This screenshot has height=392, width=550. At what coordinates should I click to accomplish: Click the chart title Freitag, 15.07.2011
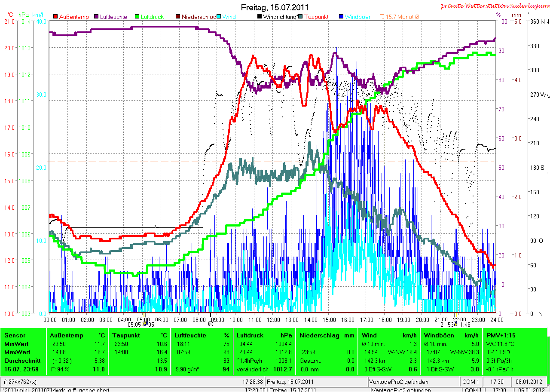click(x=275, y=8)
